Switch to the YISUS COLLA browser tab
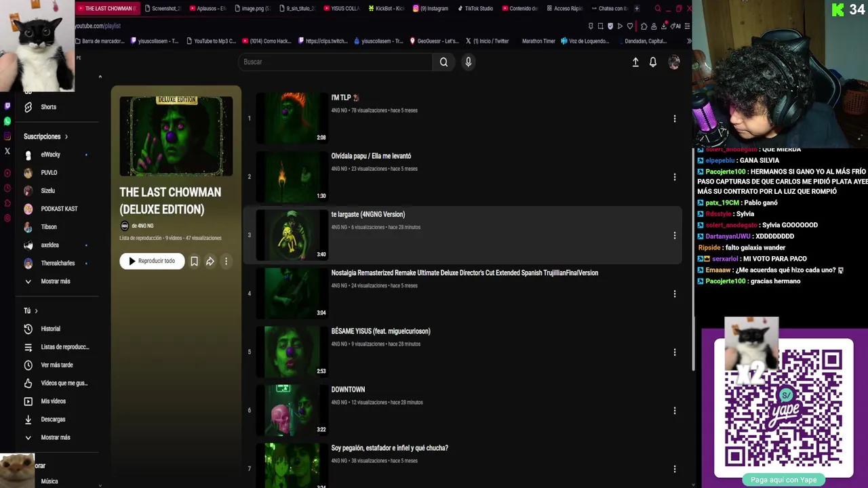The width and height of the screenshot is (868, 488). 341,8
